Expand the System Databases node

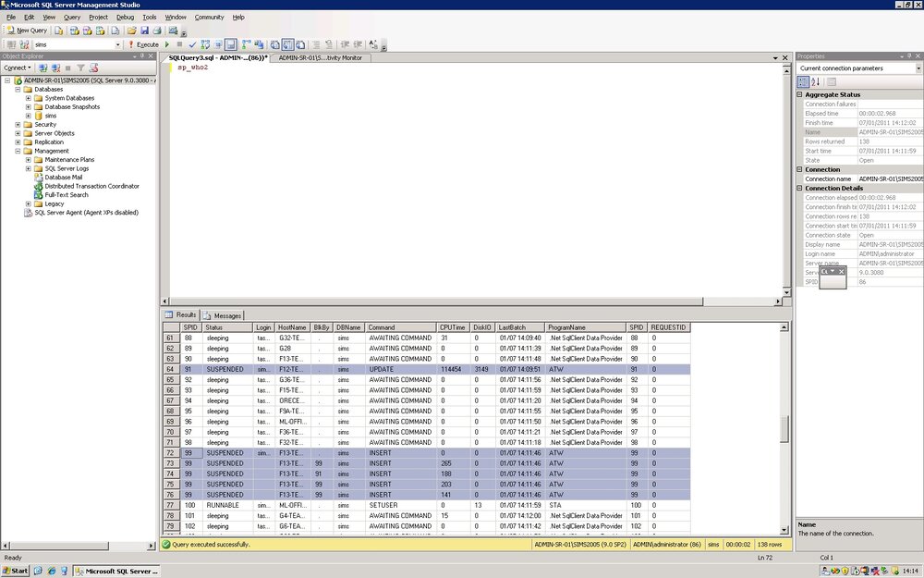point(29,98)
